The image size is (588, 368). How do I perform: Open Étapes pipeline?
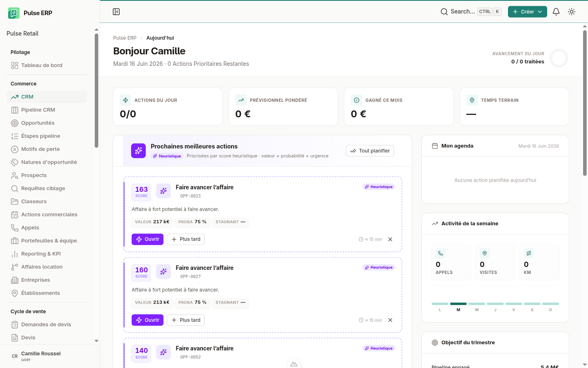coord(47,136)
